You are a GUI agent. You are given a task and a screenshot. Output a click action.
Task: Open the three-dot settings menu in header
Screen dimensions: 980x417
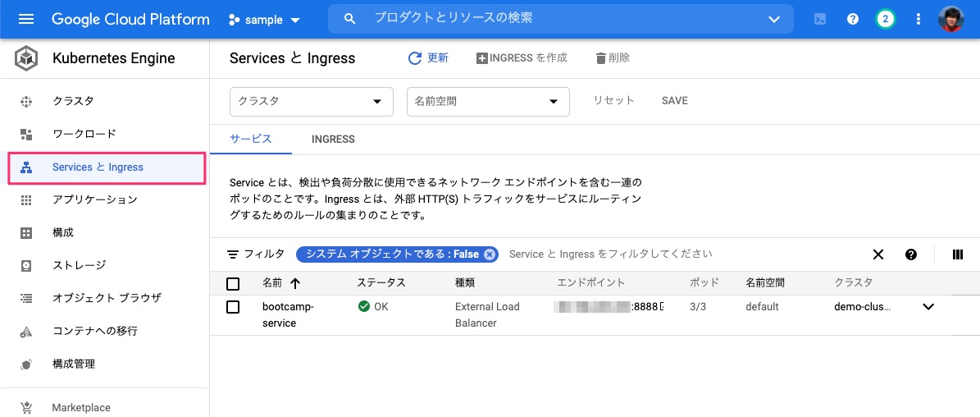[x=918, y=19]
